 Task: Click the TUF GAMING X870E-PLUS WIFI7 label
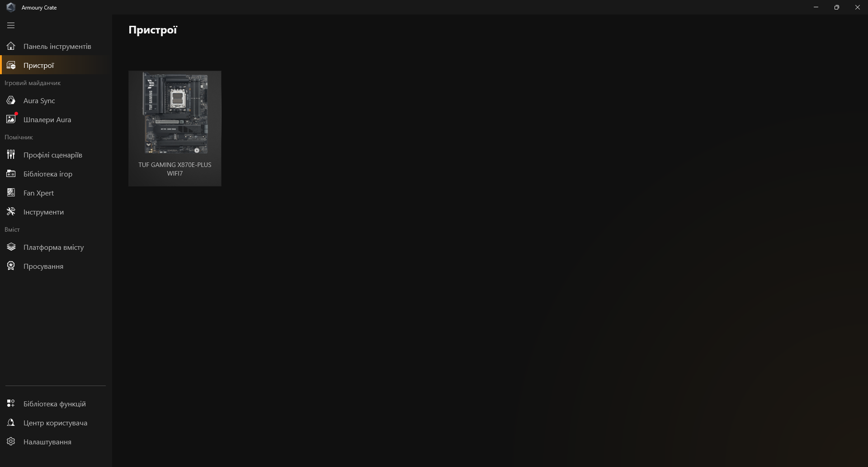tap(175, 169)
